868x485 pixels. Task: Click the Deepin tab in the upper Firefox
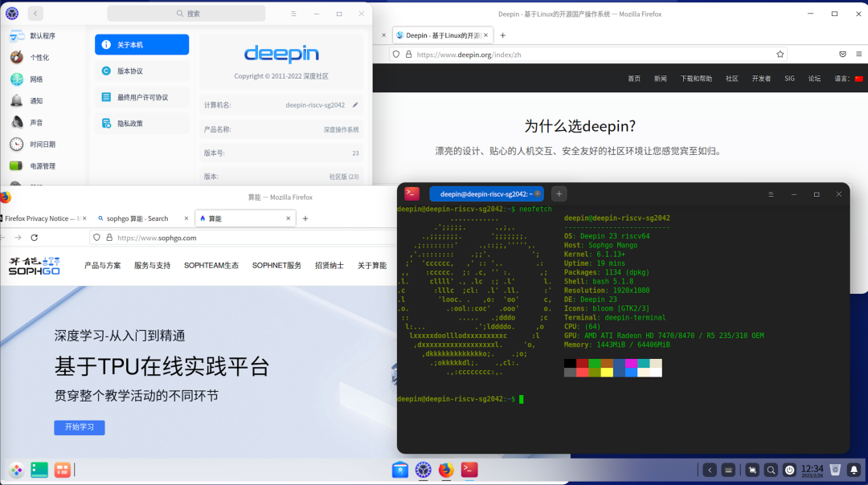(440, 35)
